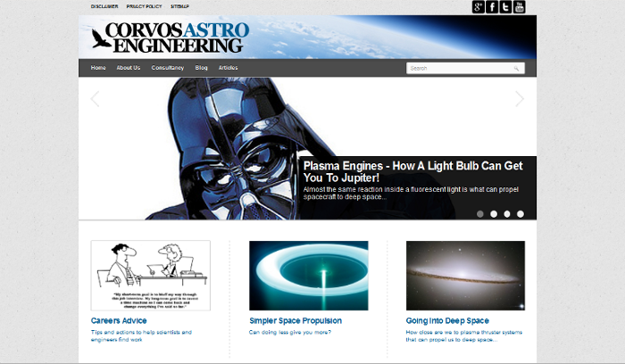Select the second slider dot

click(x=494, y=214)
